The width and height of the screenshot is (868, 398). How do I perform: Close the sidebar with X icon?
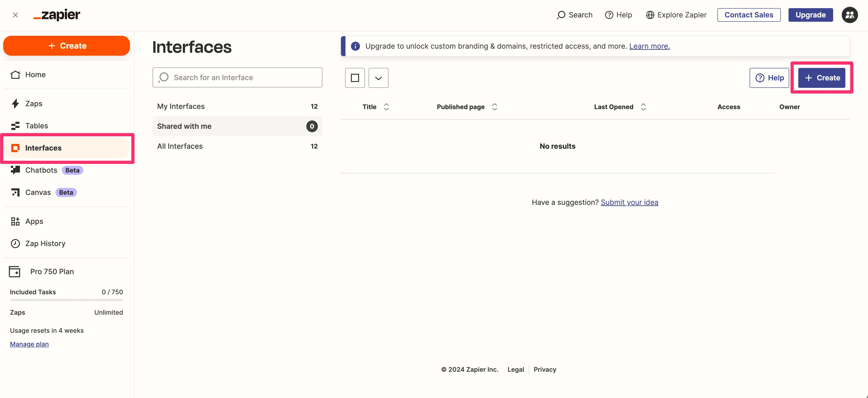click(x=15, y=15)
